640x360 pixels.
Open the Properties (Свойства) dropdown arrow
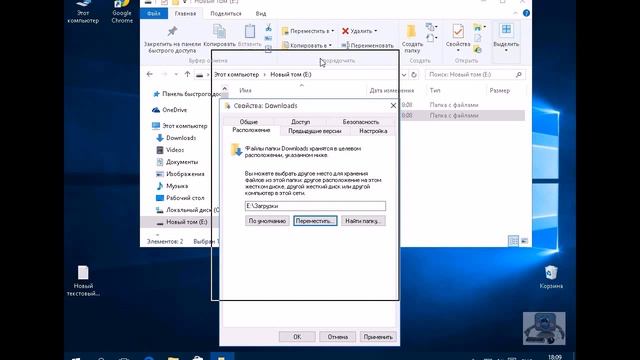point(458,51)
